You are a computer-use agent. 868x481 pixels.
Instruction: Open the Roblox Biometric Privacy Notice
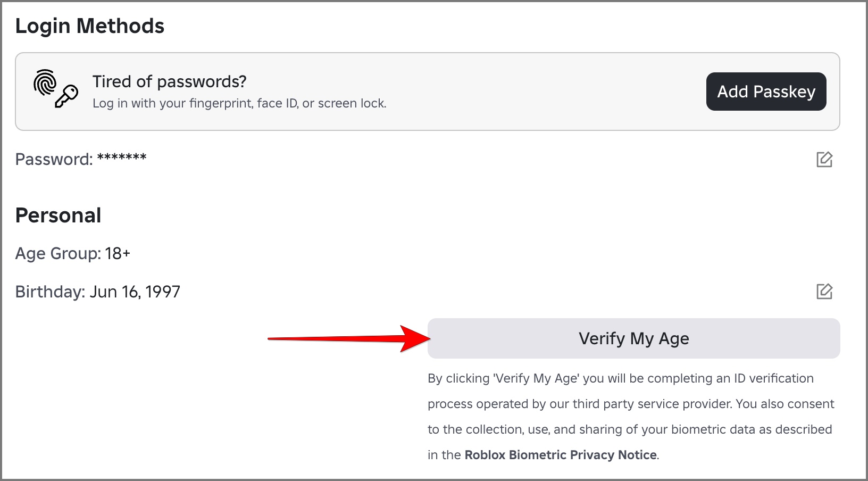point(560,454)
